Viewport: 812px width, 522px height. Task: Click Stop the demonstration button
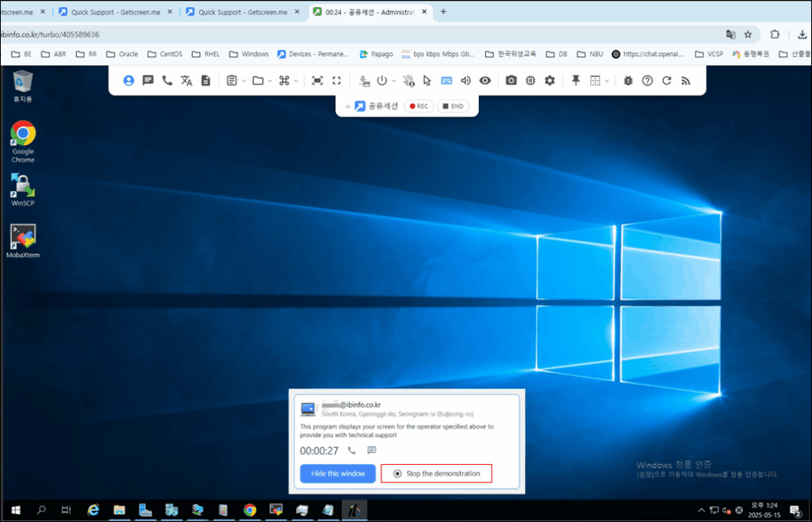tap(436, 474)
